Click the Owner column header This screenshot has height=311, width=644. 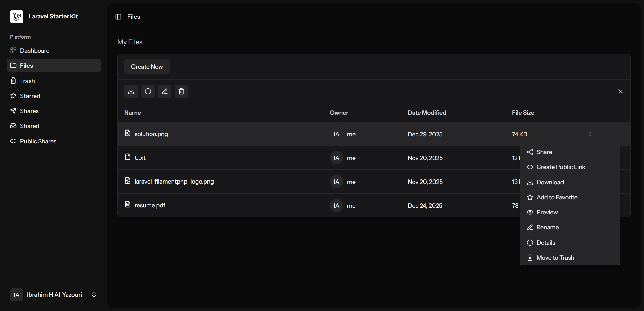339,113
